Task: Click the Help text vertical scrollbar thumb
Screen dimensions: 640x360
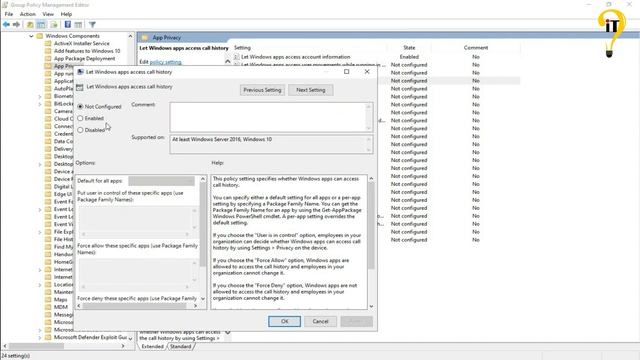Action: (x=371, y=225)
